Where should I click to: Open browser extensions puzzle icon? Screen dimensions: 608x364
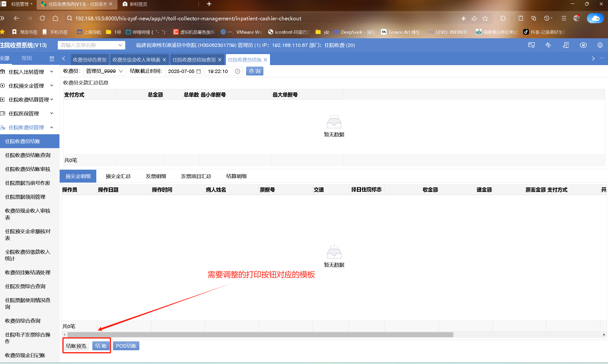point(503,18)
